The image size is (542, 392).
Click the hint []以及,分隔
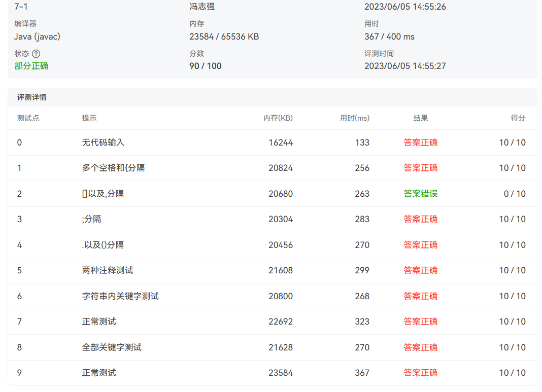(x=103, y=194)
